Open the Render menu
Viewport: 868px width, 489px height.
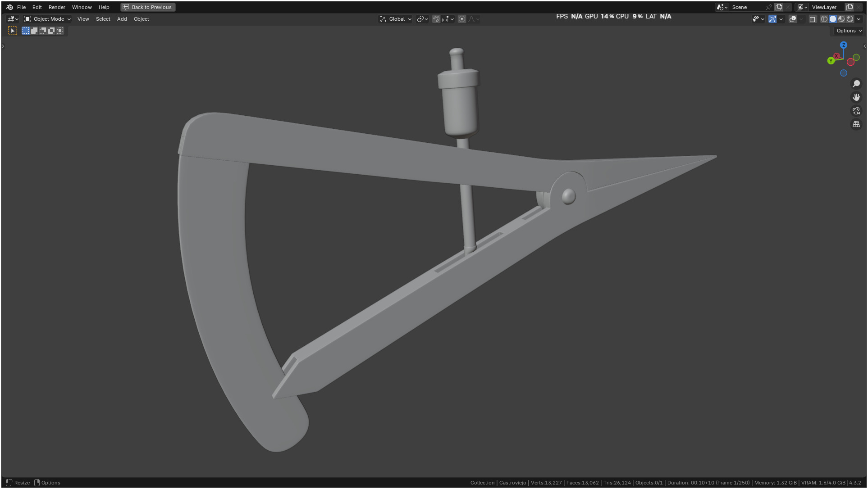(57, 7)
